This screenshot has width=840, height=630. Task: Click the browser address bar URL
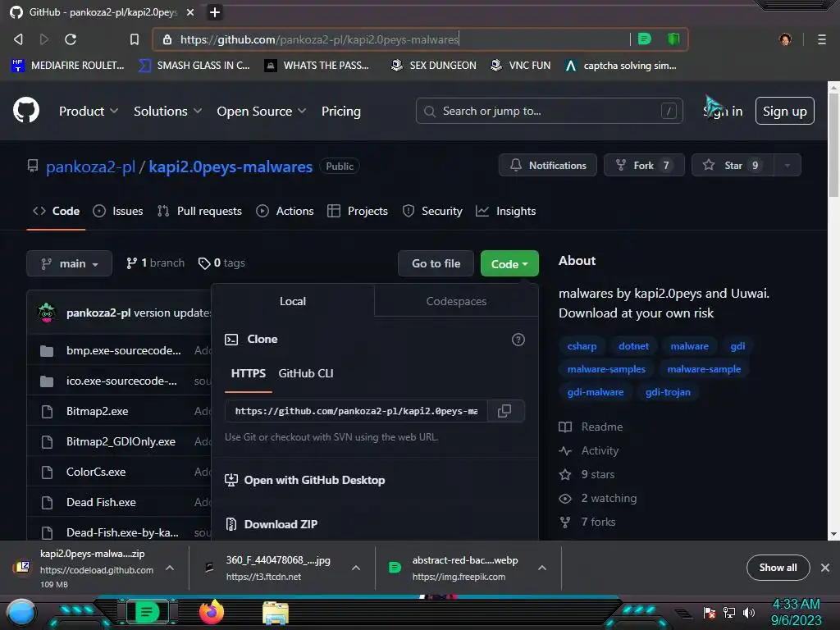(x=319, y=39)
